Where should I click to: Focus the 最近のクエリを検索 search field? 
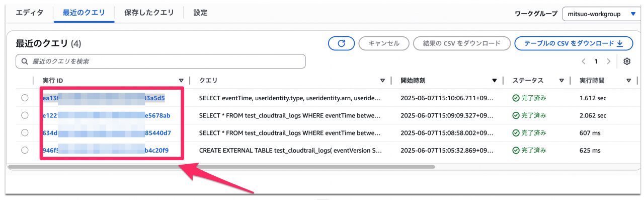click(160, 61)
